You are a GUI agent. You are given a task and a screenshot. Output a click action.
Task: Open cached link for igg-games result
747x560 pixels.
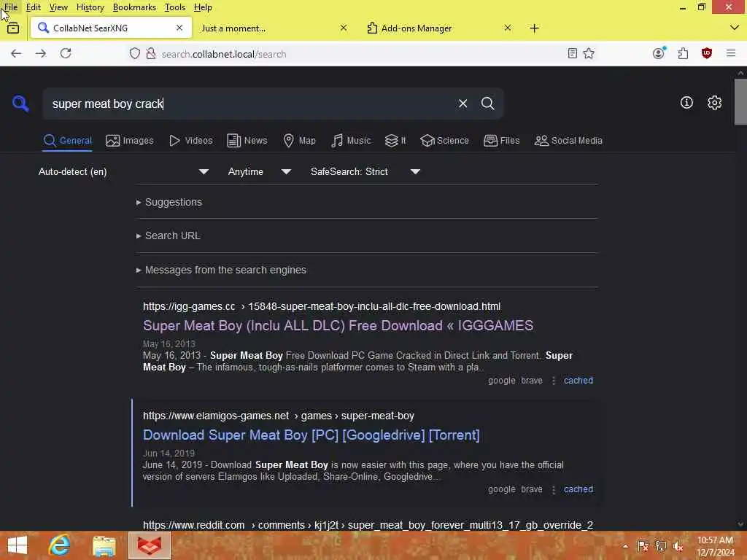coord(578,381)
